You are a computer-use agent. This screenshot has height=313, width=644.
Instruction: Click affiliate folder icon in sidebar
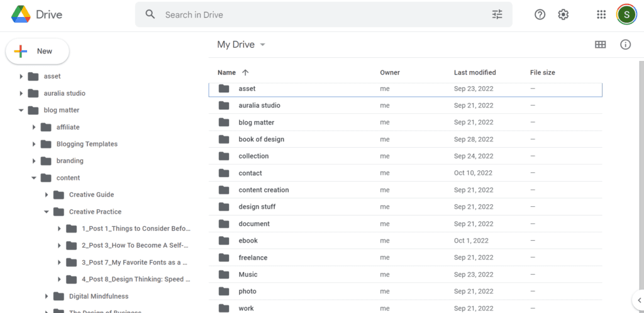46,127
